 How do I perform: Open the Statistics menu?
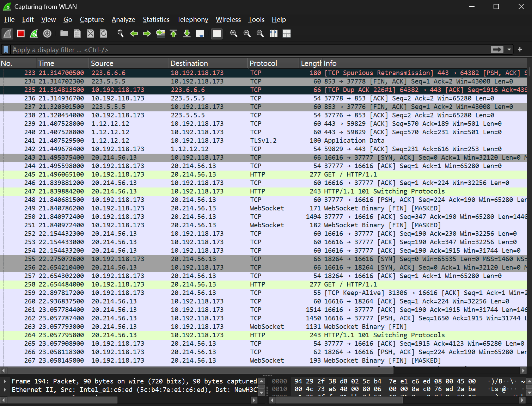tap(156, 20)
